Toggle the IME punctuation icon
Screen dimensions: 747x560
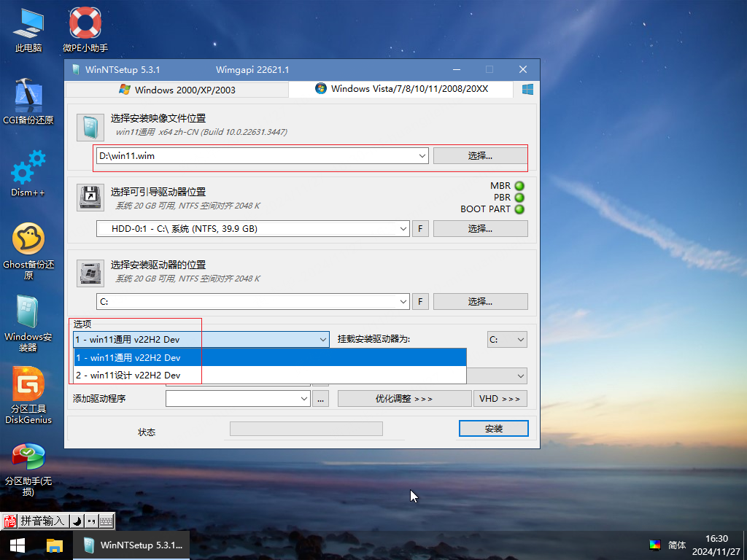click(x=91, y=521)
